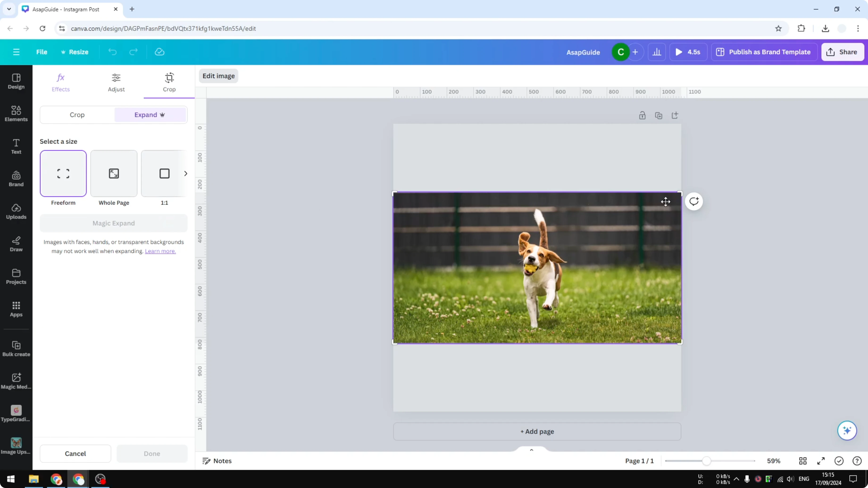Open the Insights chart icon
This screenshot has width=868, height=488.
[657, 52]
